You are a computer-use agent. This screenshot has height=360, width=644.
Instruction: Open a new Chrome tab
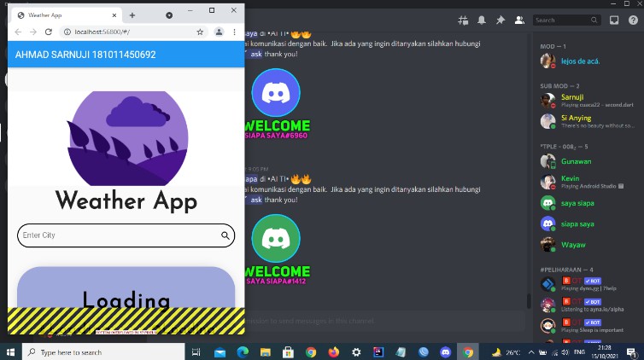tap(132, 15)
